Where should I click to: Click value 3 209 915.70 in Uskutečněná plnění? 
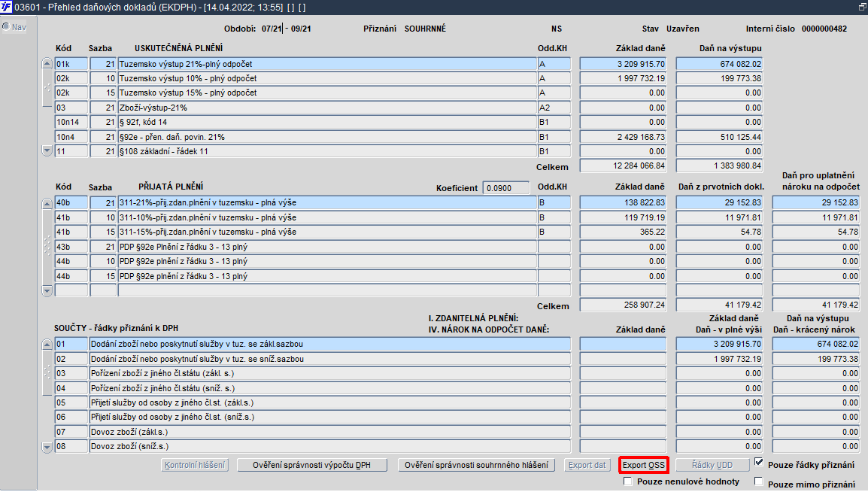pos(623,64)
